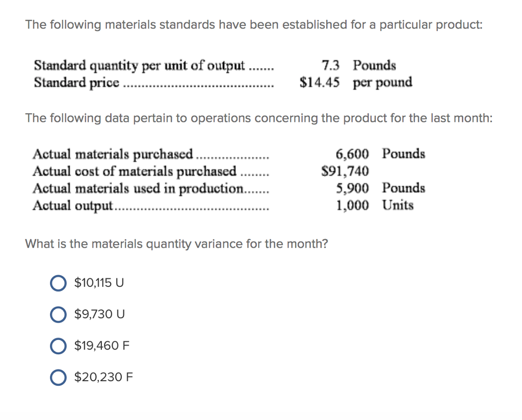The image size is (522, 420).
Task: Select the $19,460 F answer option
Action: (x=58, y=346)
